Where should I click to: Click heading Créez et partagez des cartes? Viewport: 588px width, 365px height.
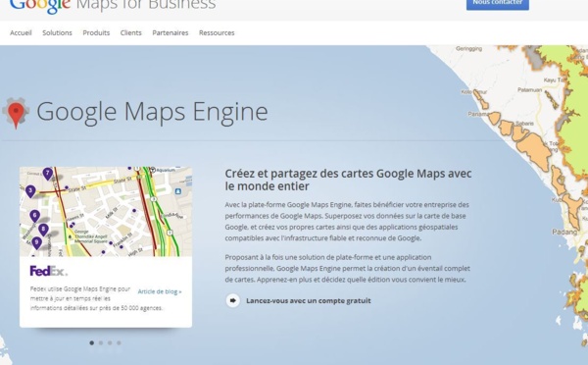[348, 180]
